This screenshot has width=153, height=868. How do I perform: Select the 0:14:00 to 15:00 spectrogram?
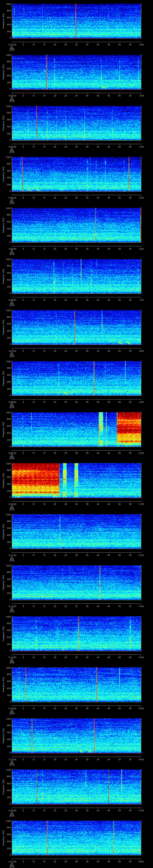click(77, 685)
